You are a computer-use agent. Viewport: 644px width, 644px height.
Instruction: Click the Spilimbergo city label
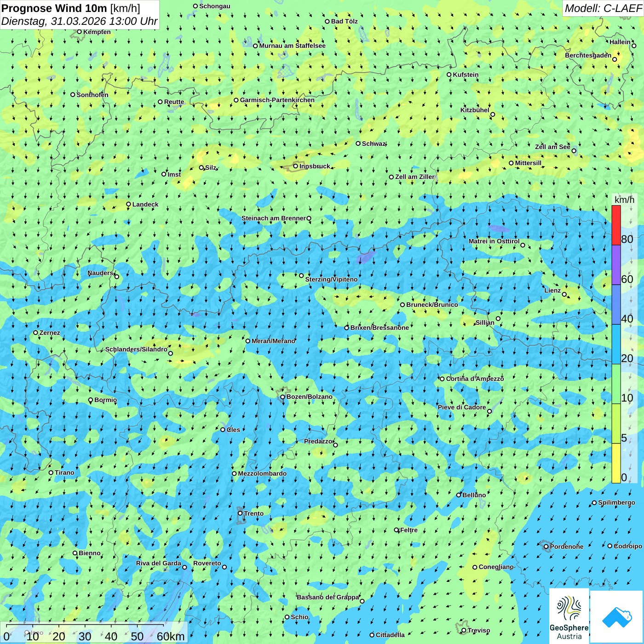tap(616, 502)
